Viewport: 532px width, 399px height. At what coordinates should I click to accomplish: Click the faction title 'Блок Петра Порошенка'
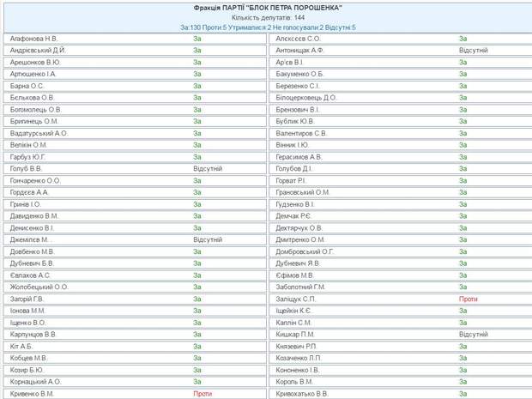coord(268,8)
